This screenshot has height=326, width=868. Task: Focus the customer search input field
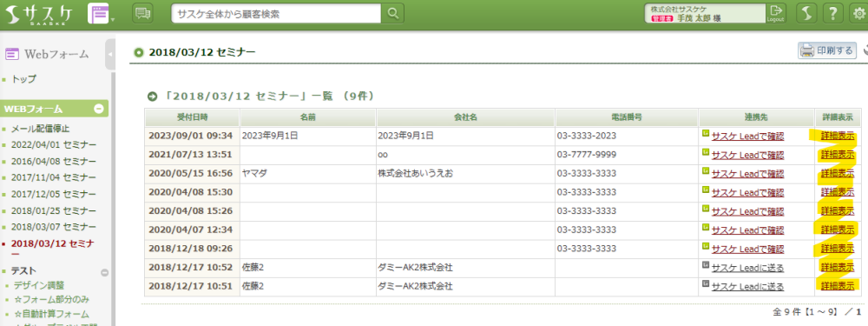[x=276, y=14]
